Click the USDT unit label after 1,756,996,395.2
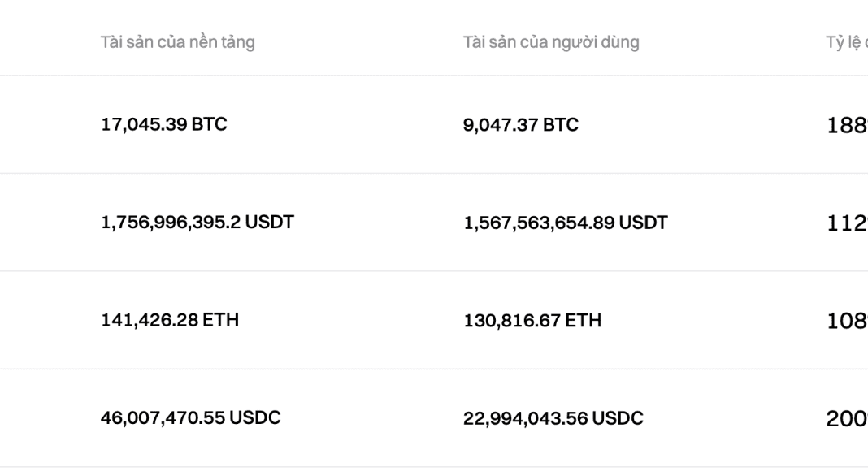 (x=272, y=223)
